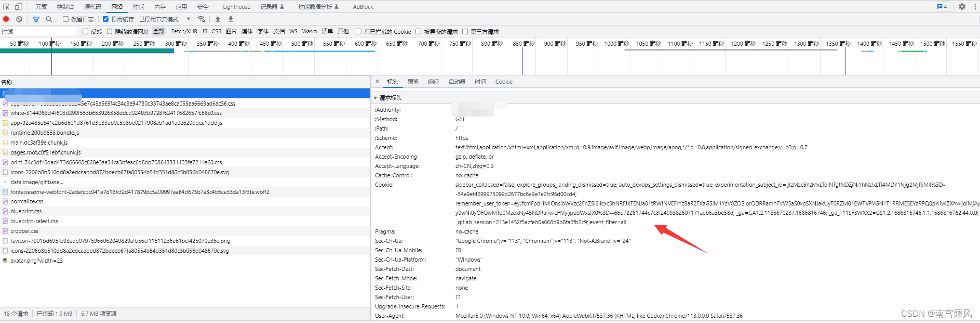Collapse the 请求标头 section
The height and width of the screenshot is (323, 980).
tap(388, 98)
